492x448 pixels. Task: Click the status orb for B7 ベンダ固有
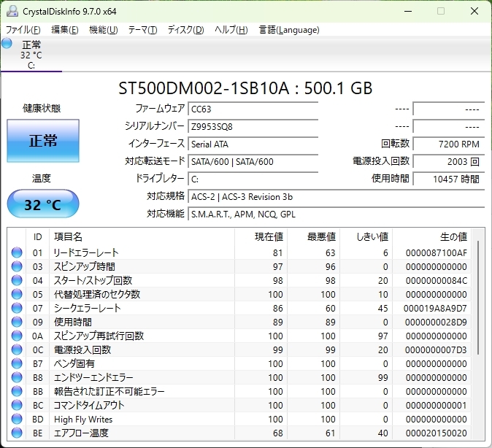point(17,363)
